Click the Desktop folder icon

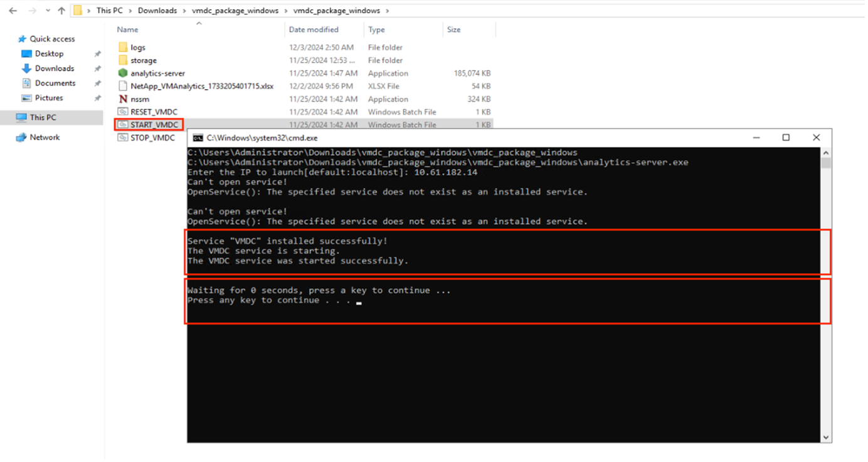click(x=26, y=53)
